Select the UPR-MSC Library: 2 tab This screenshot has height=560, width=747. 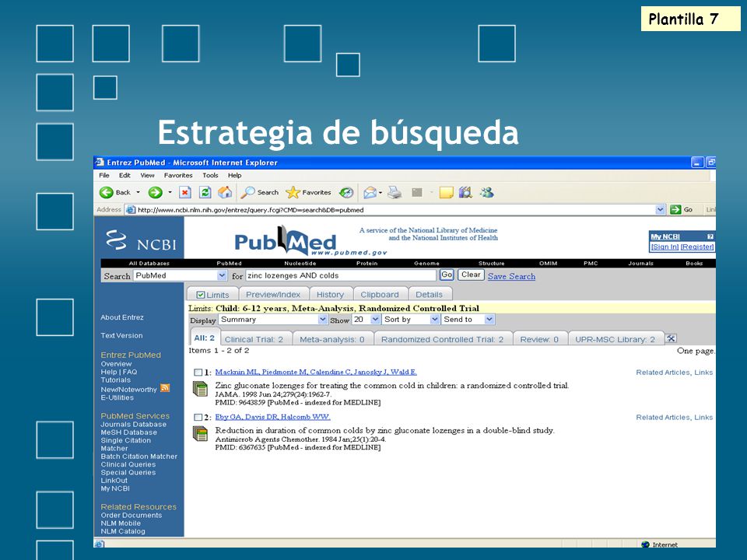click(615, 339)
